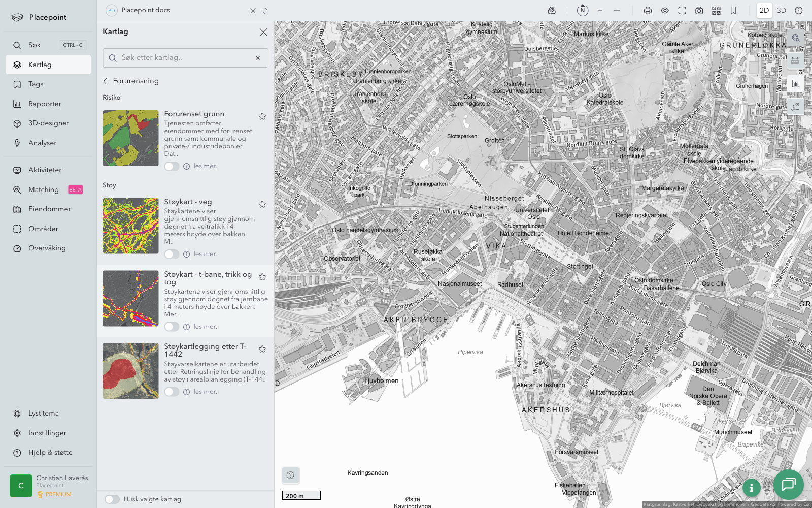Open the chat support bubble
Image resolution: width=812 pixels, height=508 pixels.
[788, 484]
